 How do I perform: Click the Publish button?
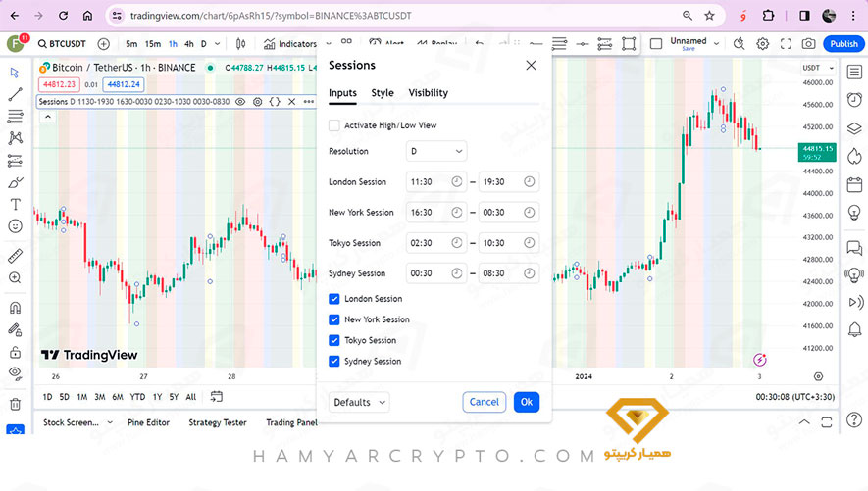pyautogui.click(x=843, y=44)
